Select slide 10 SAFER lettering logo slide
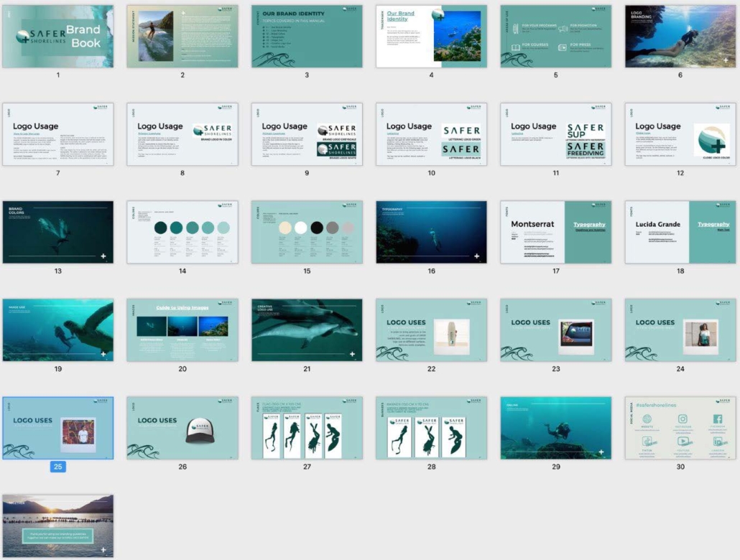This screenshot has height=560, width=740. pos(431,134)
